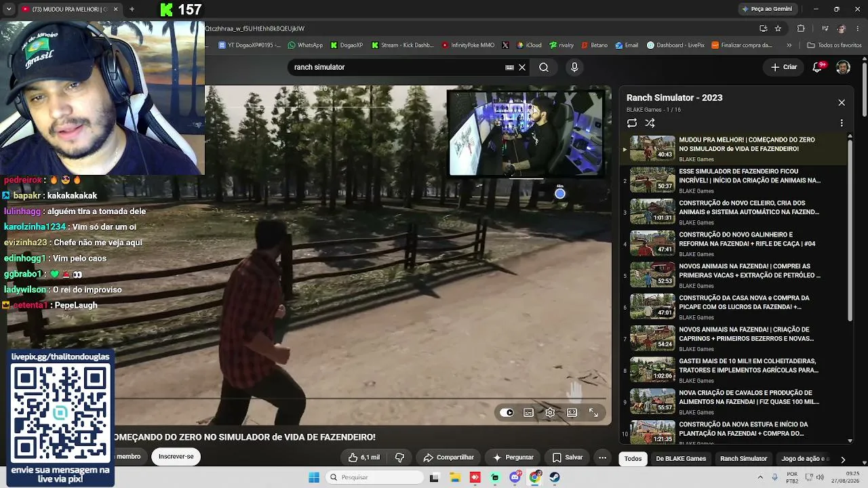The height and width of the screenshot is (488, 868).
Task: Close the MUDOU PRA MELHOR browser tab
Action: click(x=115, y=9)
